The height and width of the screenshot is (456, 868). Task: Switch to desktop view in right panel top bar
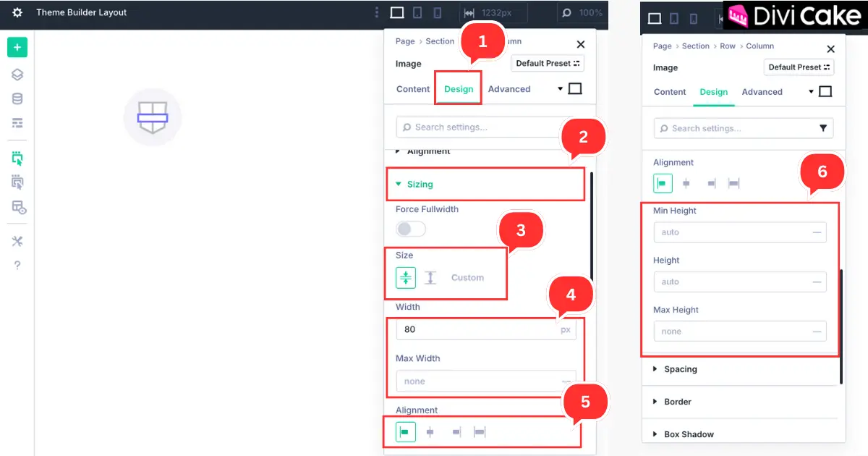coord(655,18)
